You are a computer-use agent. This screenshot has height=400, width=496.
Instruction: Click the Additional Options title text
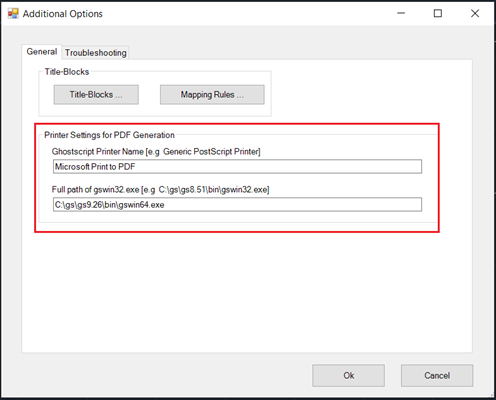click(x=63, y=14)
